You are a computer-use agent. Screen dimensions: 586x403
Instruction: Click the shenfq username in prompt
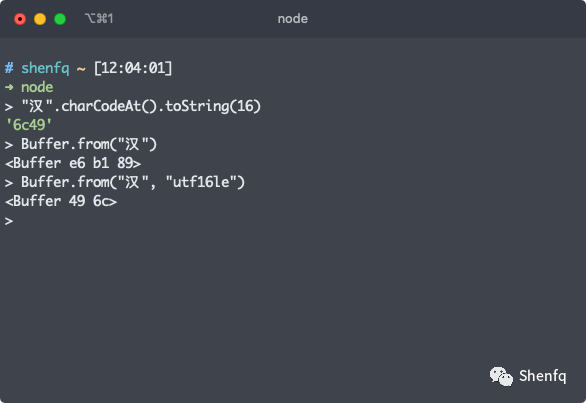45,68
